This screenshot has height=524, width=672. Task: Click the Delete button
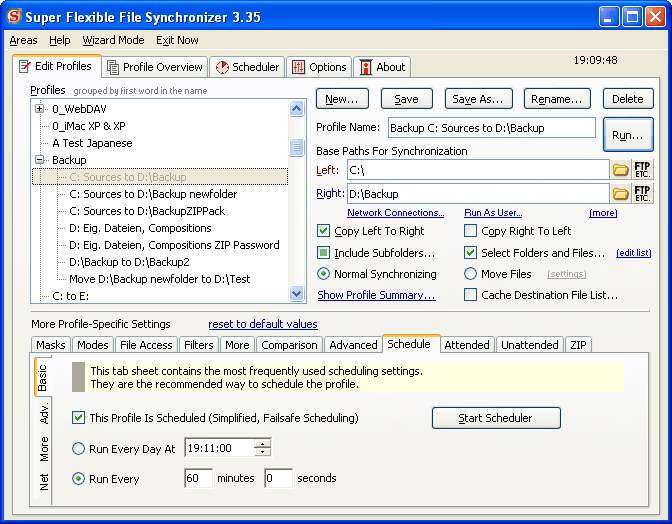[x=628, y=99]
